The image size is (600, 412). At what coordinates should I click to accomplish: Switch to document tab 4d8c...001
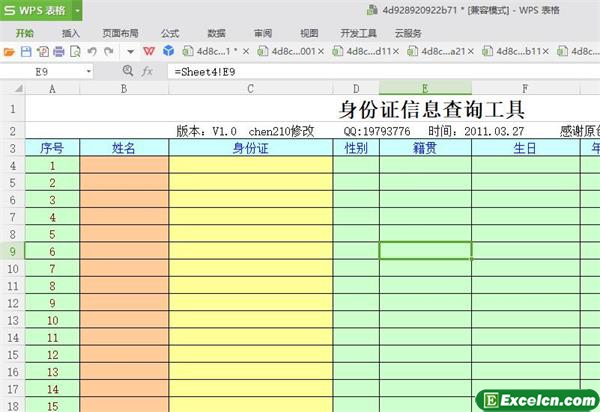[289, 50]
